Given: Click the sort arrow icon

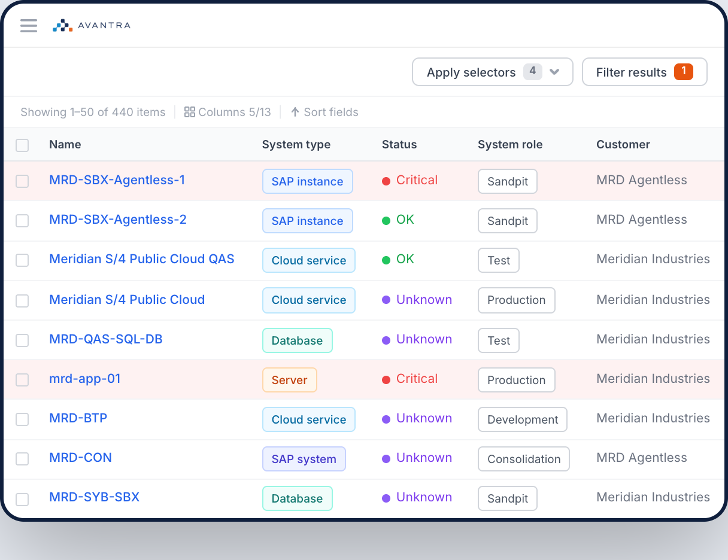Looking at the screenshot, I should (295, 112).
